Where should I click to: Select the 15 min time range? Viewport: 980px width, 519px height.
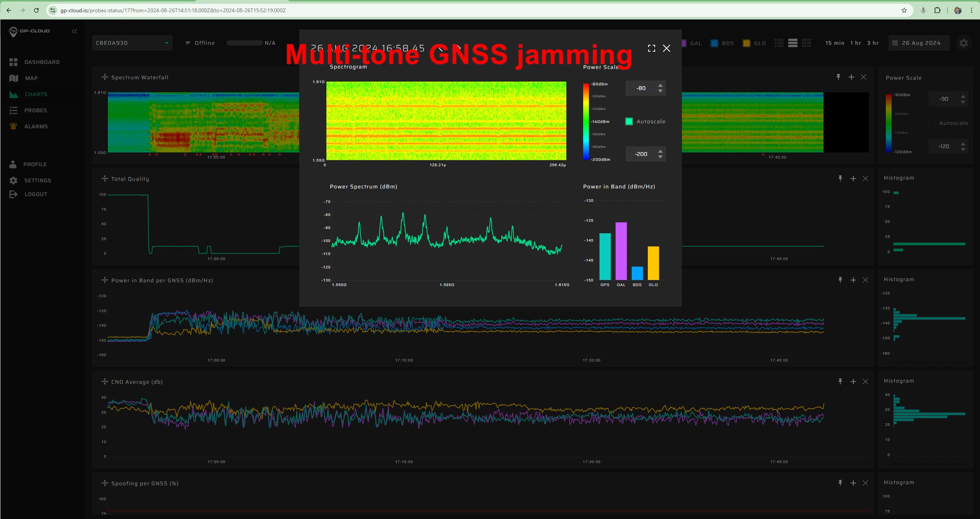[834, 43]
